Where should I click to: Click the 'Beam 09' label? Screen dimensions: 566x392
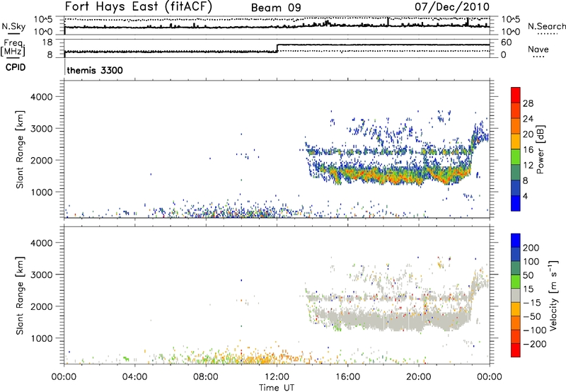(276, 8)
